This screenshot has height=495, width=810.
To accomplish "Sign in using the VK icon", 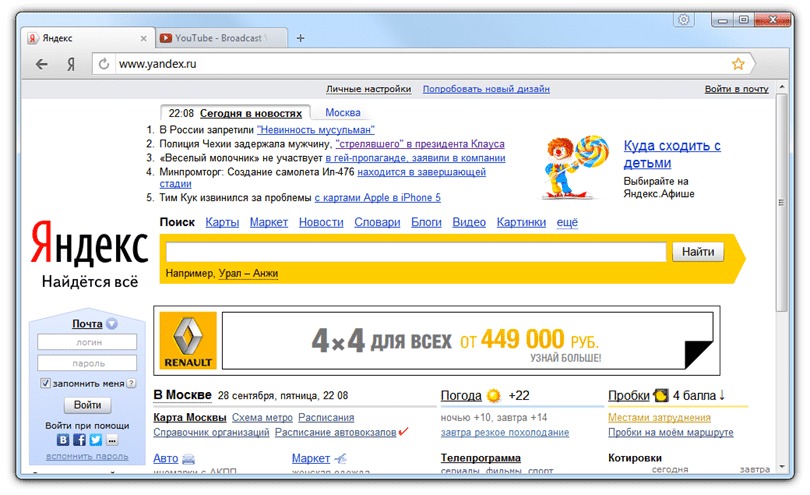I will [x=63, y=439].
